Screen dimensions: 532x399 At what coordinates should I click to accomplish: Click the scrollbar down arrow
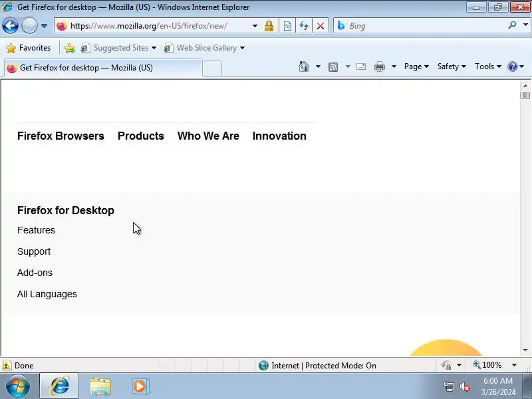525,350
